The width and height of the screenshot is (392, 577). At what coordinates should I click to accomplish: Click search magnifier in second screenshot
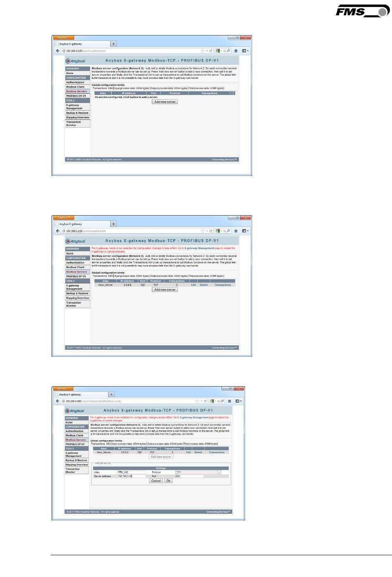tap(229, 231)
